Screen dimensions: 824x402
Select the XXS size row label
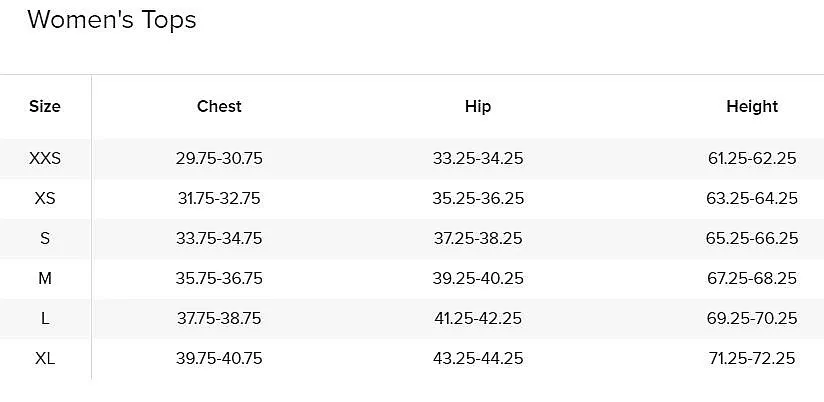tap(45, 158)
